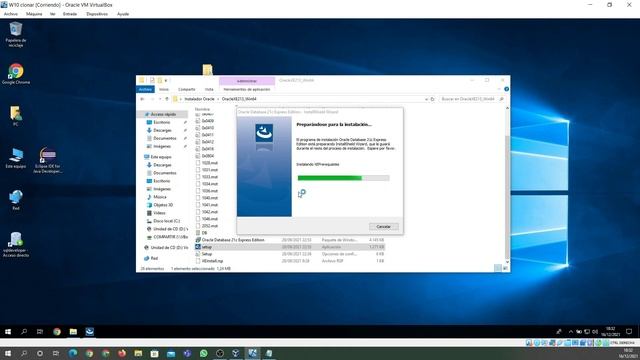
Task: Open Red network desktop icon
Action: point(16,200)
